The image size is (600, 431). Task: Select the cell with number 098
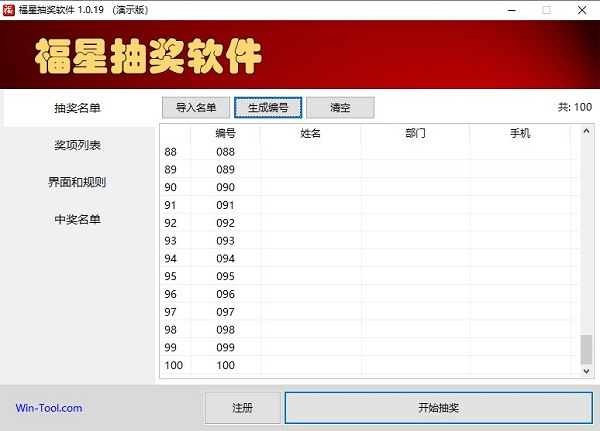(x=225, y=330)
